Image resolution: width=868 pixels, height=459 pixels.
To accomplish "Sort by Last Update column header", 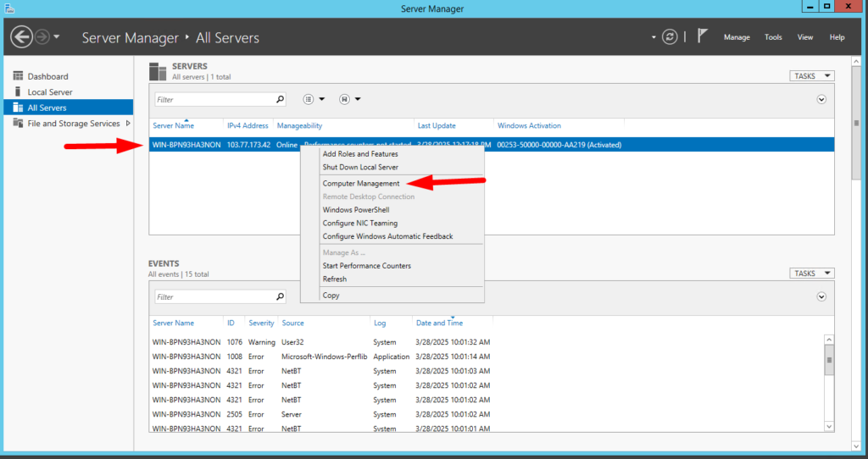I will (437, 125).
